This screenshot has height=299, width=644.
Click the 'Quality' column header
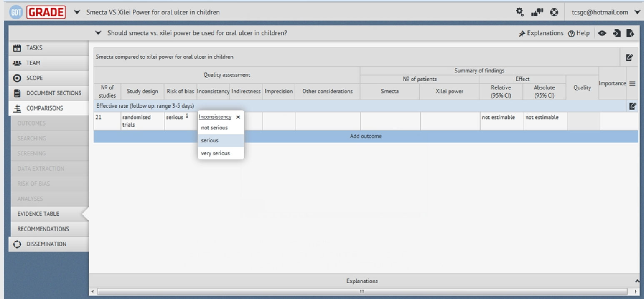click(582, 87)
